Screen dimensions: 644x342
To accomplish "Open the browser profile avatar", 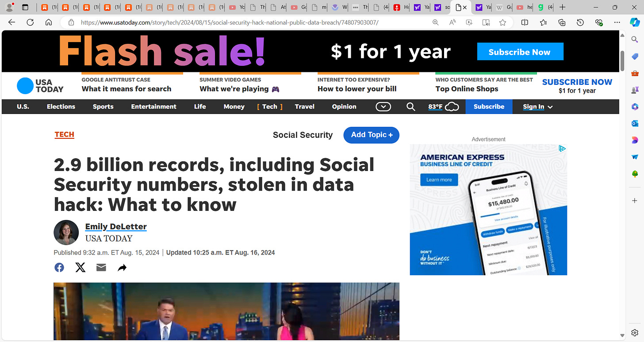I will [8, 8].
